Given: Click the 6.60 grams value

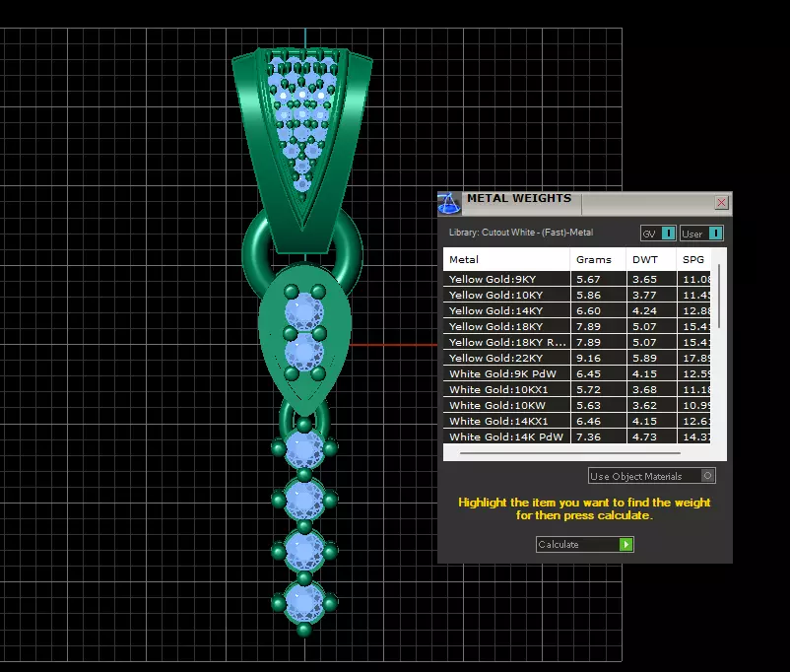Looking at the screenshot, I should tap(588, 310).
